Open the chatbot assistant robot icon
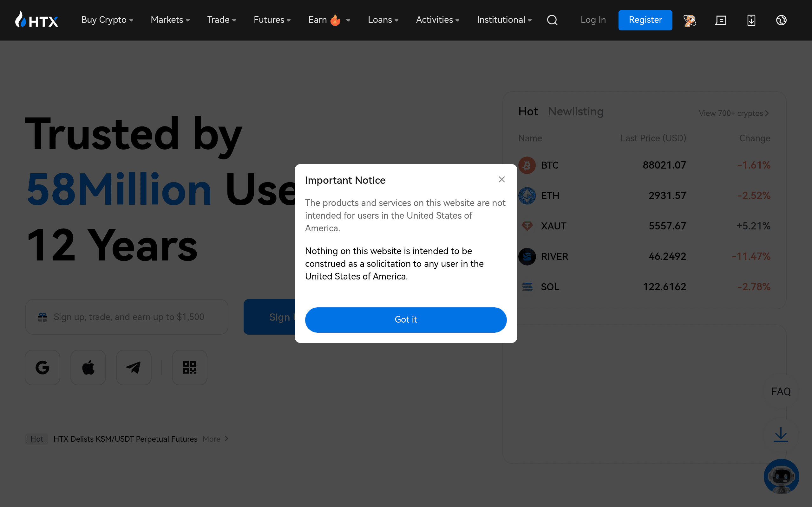The height and width of the screenshot is (507, 812). point(781,477)
